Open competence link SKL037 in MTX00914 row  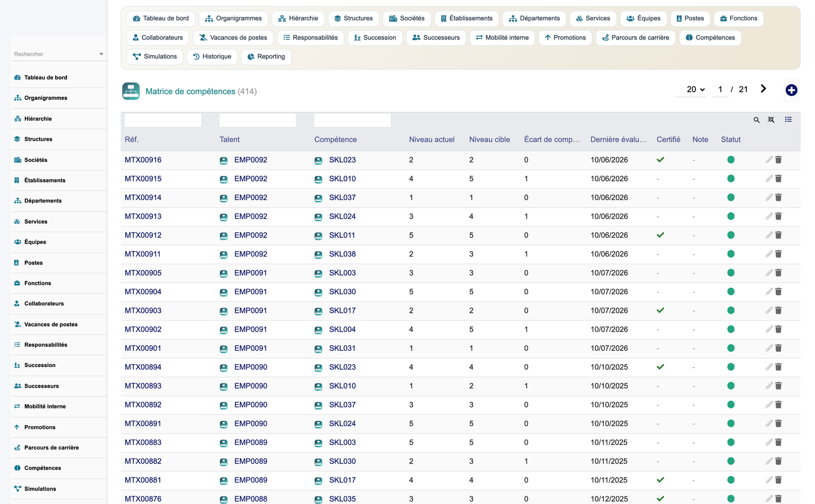point(342,198)
